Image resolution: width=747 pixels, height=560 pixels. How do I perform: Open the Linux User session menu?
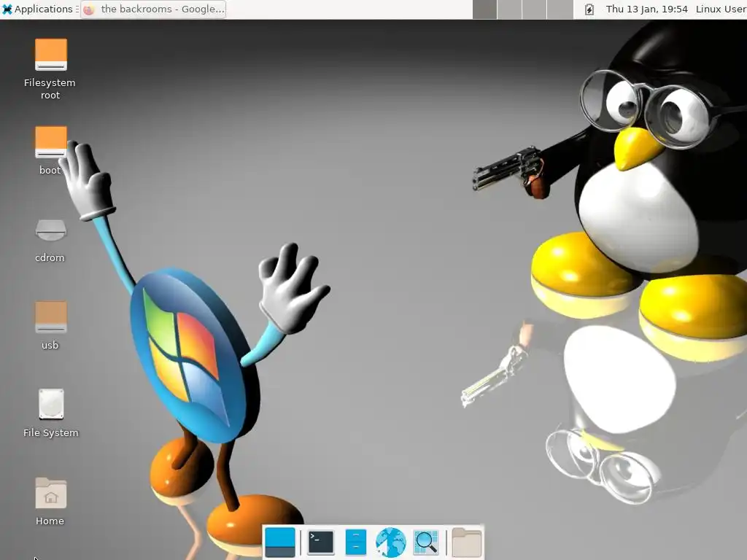pos(721,9)
